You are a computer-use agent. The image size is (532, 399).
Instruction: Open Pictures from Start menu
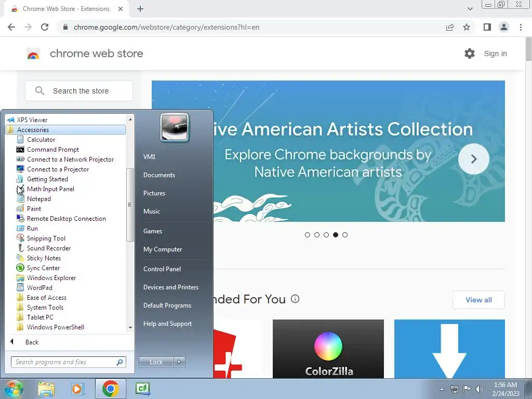pyautogui.click(x=154, y=193)
